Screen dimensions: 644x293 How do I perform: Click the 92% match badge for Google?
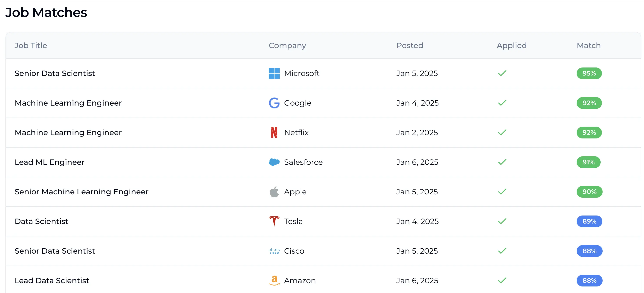pos(589,103)
